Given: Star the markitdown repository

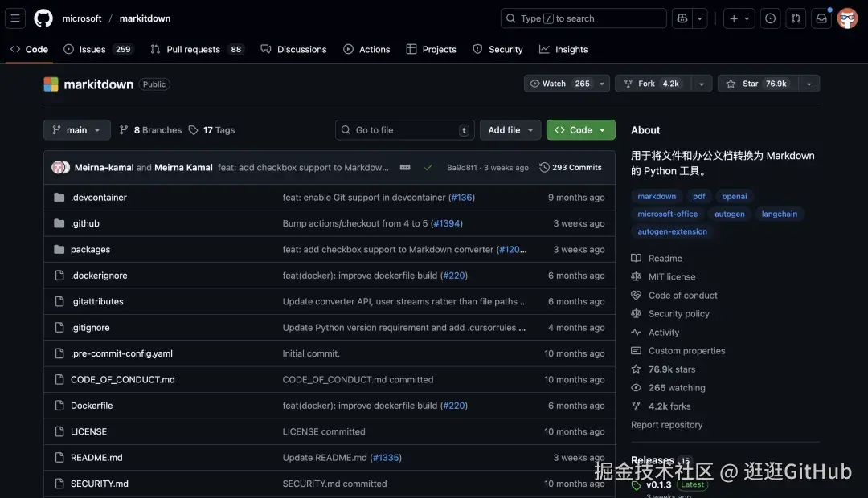Looking at the screenshot, I should point(759,84).
